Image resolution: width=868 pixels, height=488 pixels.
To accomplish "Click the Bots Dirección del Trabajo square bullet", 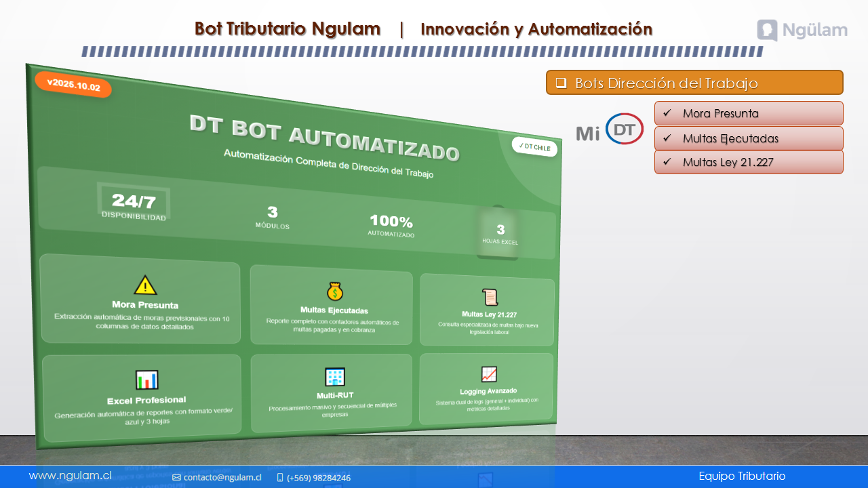I will pos(561,83).
